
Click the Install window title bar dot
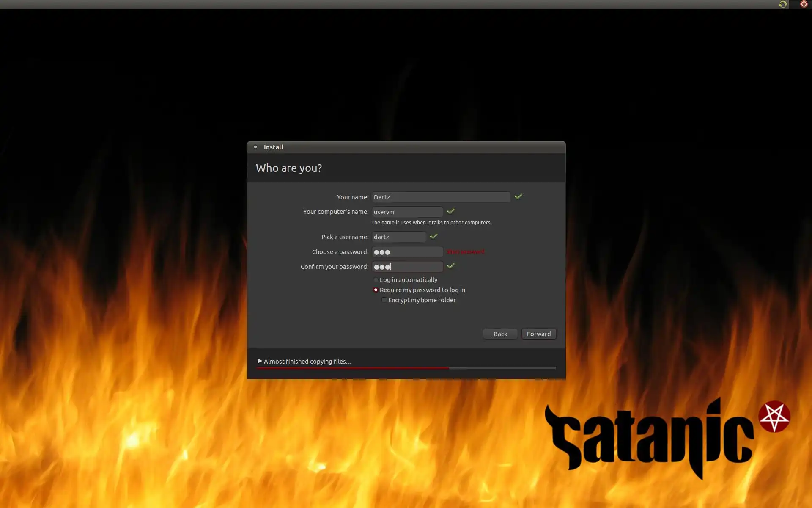[x=255, y=147]
